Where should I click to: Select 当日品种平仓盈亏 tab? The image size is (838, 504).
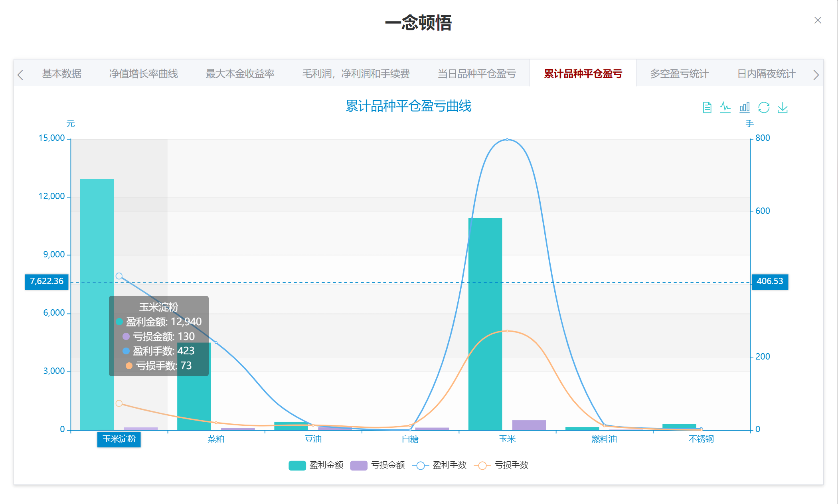tap(477, 74)
